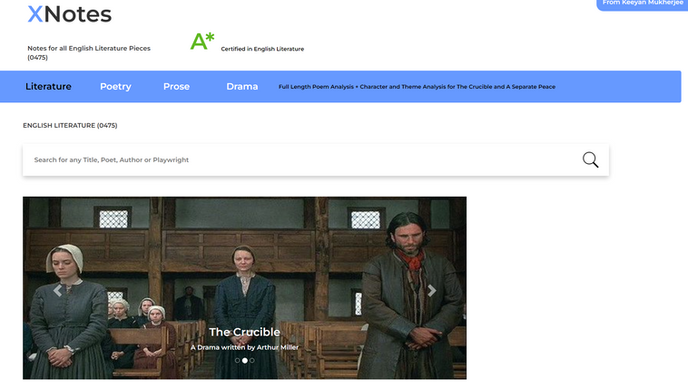Click the From Keeyan Mukherjee badge
Image resolution: width=688 pixels, height=387 pixels.
pos(642,4)
